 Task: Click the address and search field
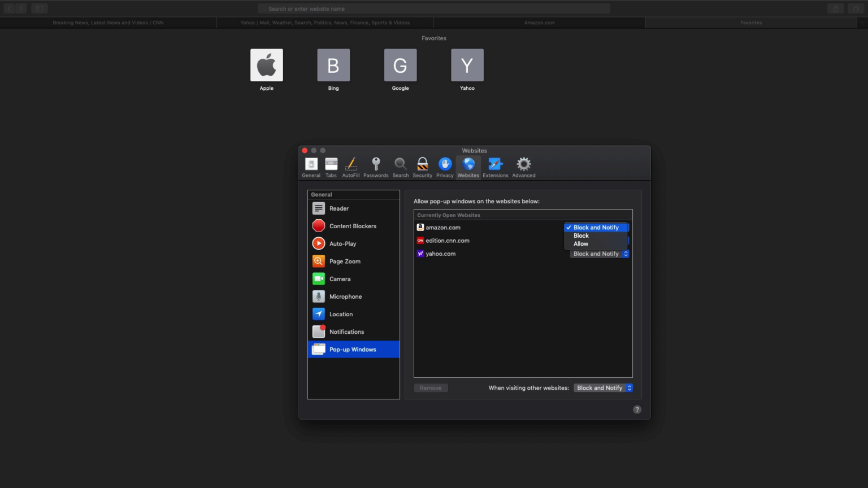tap(434, 8)
